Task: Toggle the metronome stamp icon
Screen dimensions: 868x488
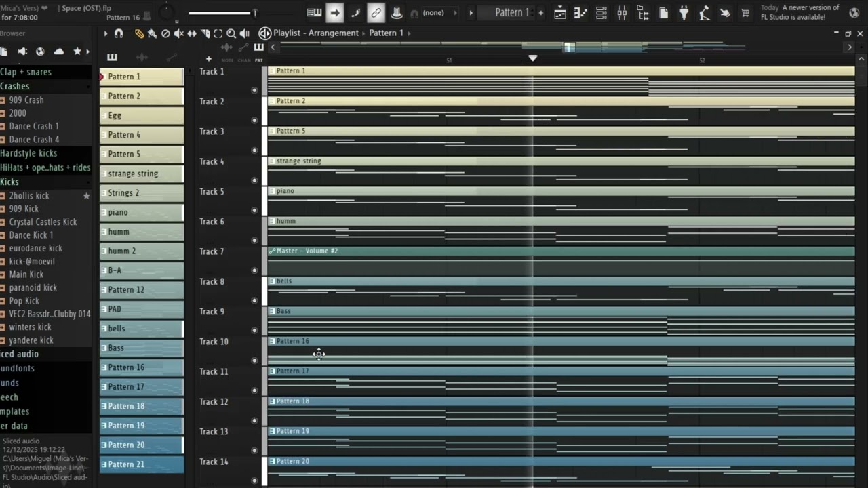Action: [397, 12]
